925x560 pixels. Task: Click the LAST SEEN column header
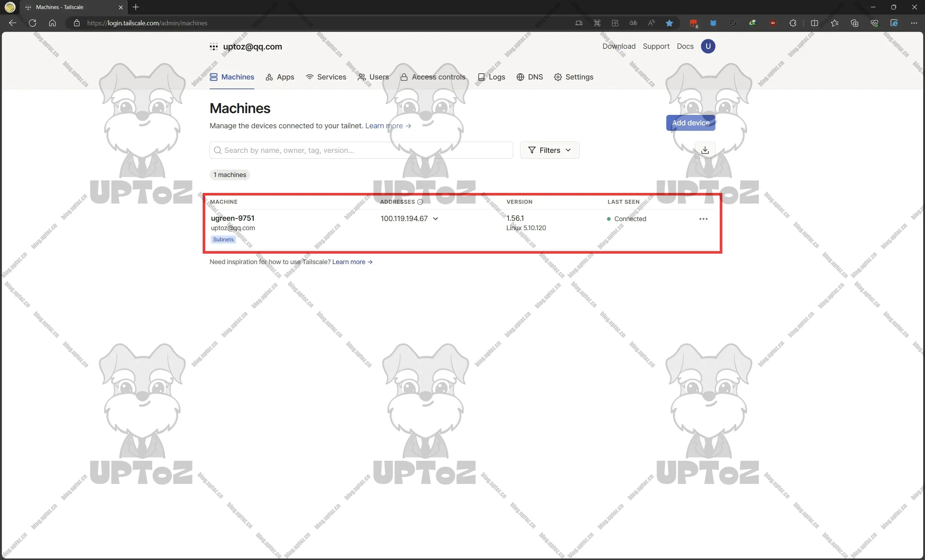click(x=623, y=202)
